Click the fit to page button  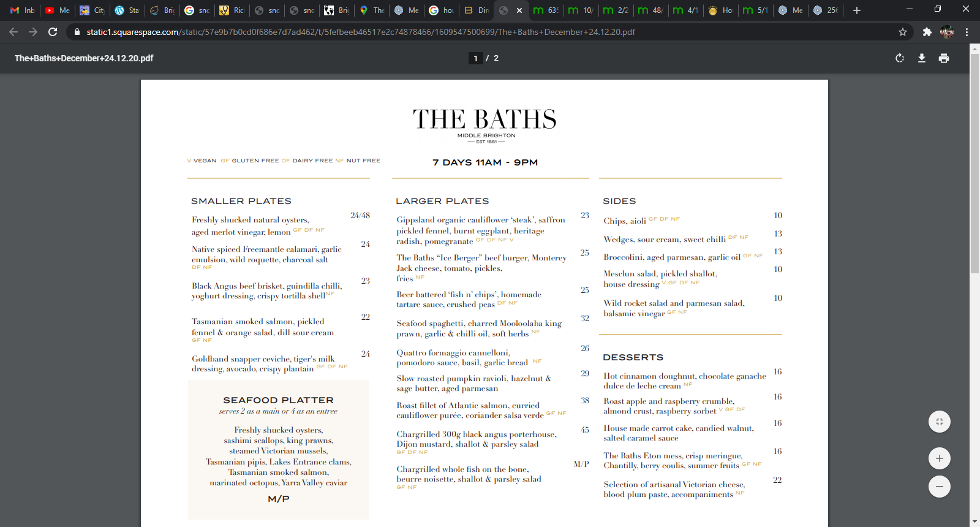939,421
